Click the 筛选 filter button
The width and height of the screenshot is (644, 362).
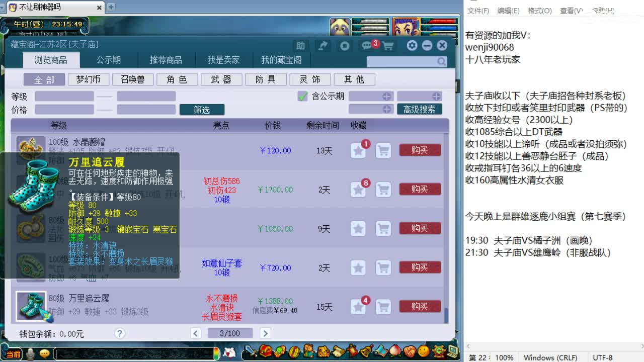[202, 110]
